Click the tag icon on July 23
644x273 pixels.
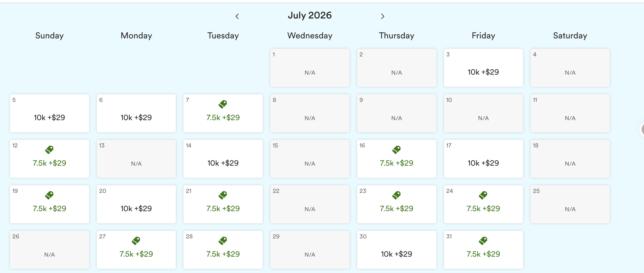click(x=396, y=195)
